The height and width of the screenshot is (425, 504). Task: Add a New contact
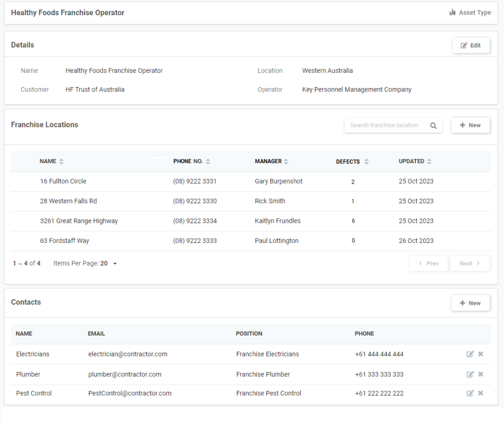470,303
